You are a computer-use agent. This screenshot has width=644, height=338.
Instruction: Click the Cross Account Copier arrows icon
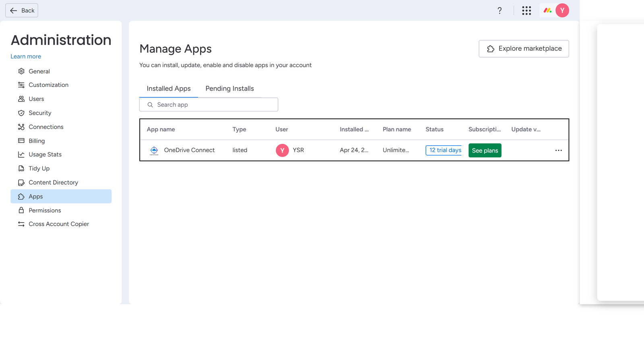point(21,224)
